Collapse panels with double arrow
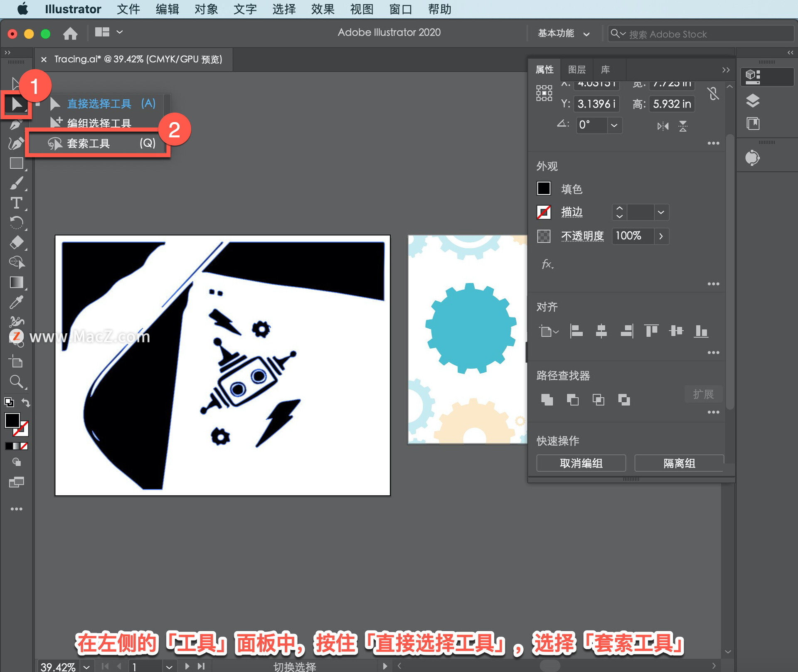Viewport: 798px width, 672px height. coord(726,70)
